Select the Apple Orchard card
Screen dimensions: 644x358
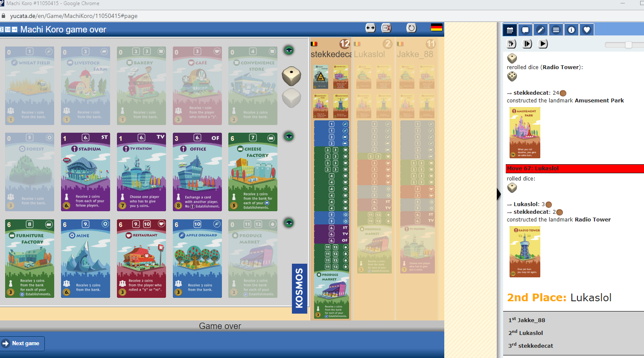197,259
